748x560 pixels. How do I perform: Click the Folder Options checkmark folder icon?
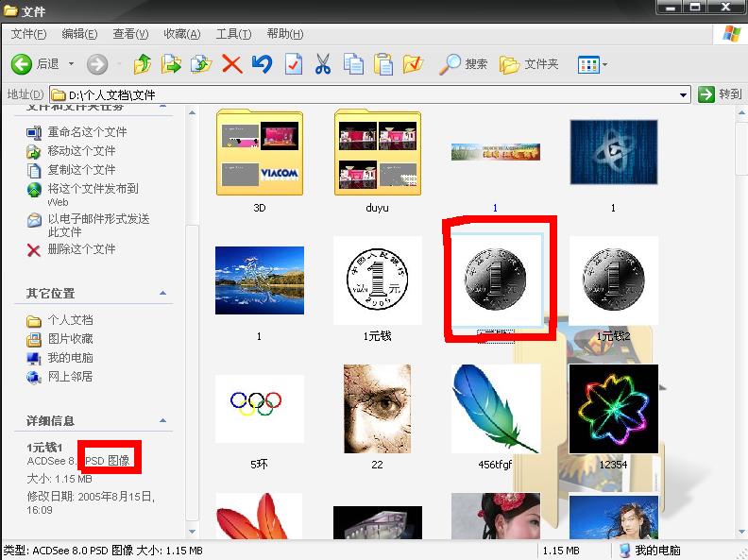[413, 64]
